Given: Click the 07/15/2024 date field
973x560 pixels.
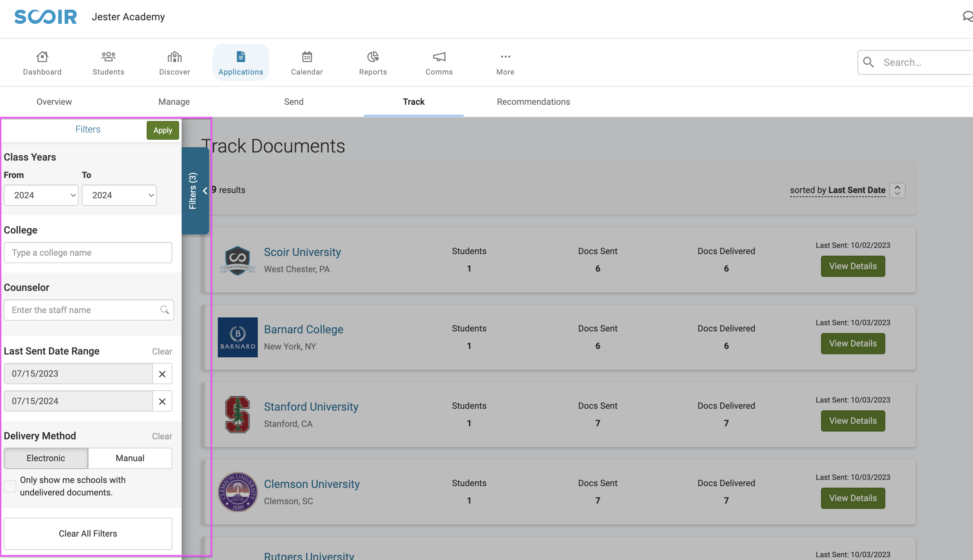Looking at the screenshot, I should [x=79, y=401].
